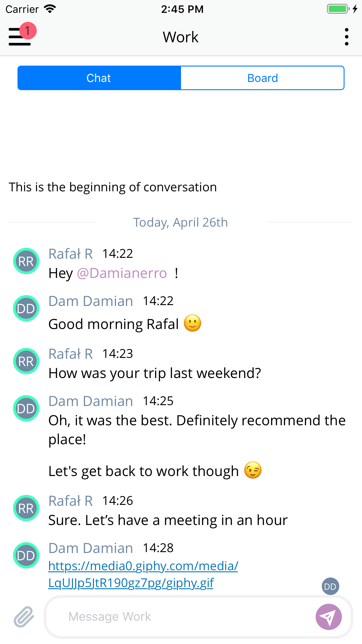Switch to the Chat tab
Image resolution: width=362 pixels, height=644 pixels.
coord(99,78)
